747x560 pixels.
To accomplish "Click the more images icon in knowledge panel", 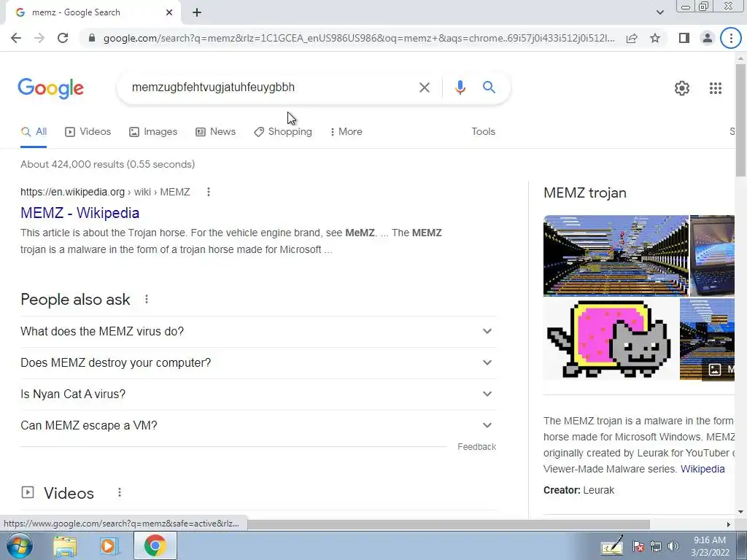I will [x=715, y=370].
